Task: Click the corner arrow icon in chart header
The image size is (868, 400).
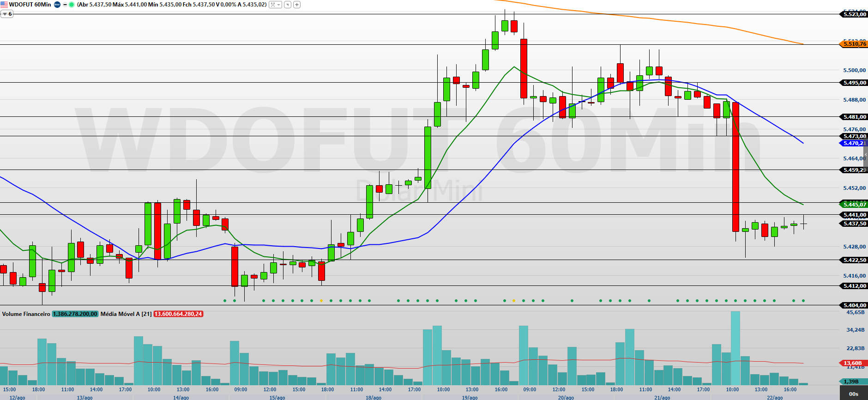Action: [x=288, y=5]
